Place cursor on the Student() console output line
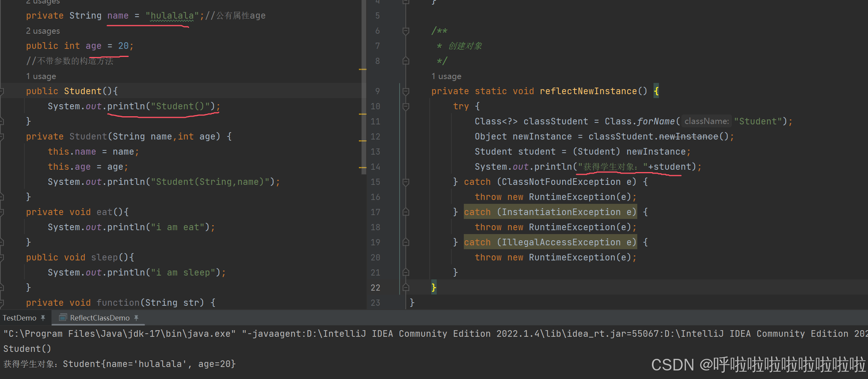Viewport: 868px width, 379px height. click(x=26, y=348)
